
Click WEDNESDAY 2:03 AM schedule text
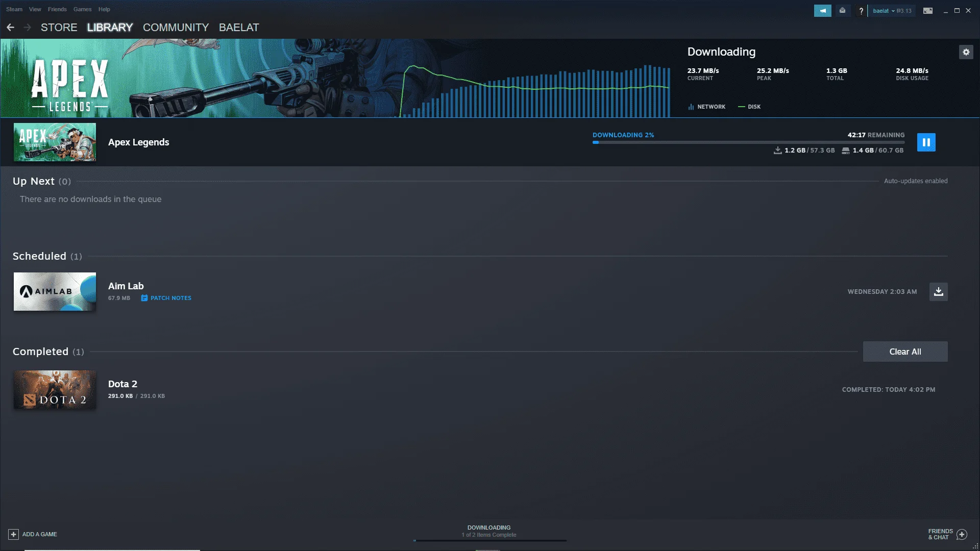pos(882,292)
